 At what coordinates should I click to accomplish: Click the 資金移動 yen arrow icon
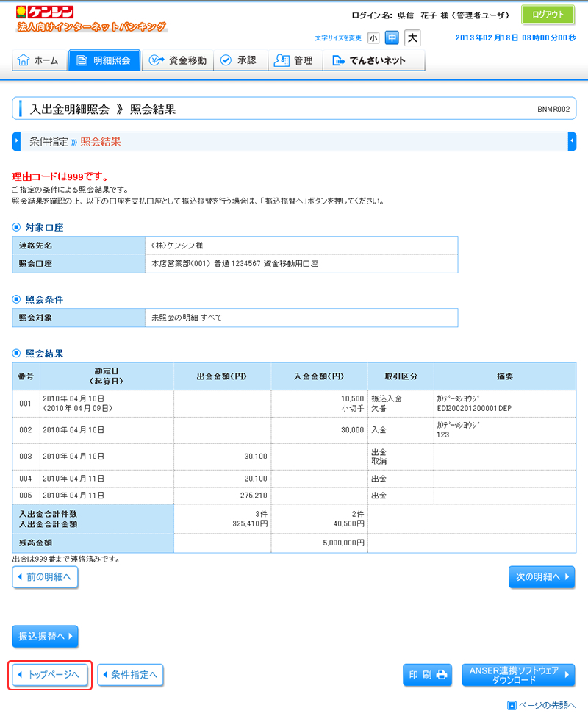pos(157,60)
